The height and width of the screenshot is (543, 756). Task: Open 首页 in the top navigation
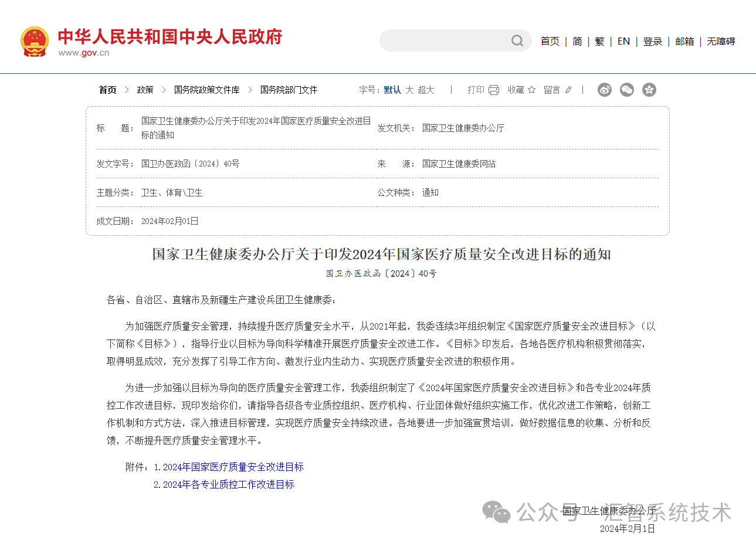(x=550, y=41)
